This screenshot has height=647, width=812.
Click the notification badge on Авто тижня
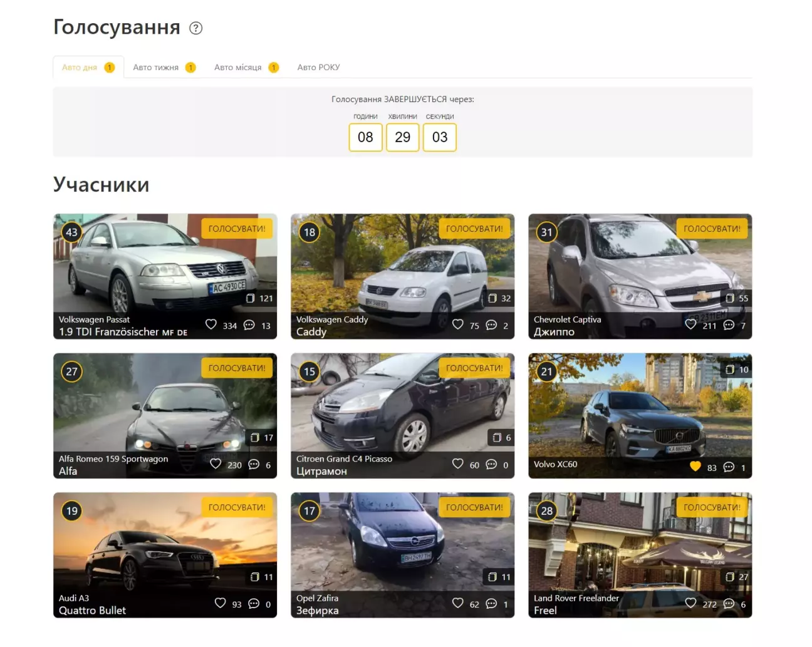(190, 67)
